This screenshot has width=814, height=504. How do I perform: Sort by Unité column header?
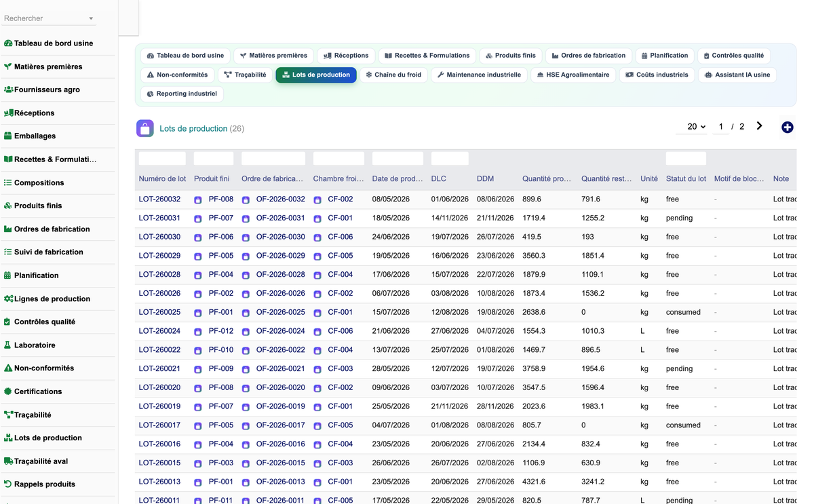[x=649, y=179]
